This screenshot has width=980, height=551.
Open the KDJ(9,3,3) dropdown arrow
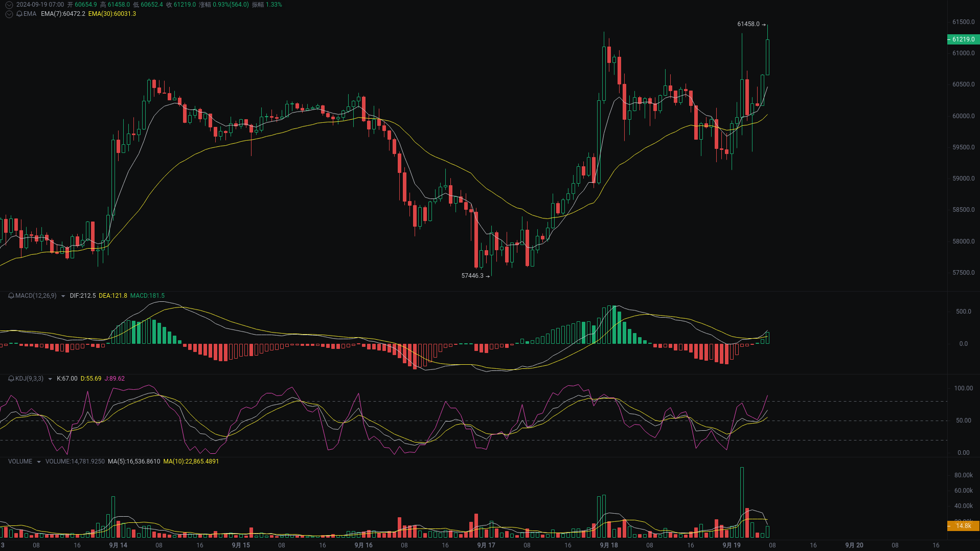coord(50,379)
